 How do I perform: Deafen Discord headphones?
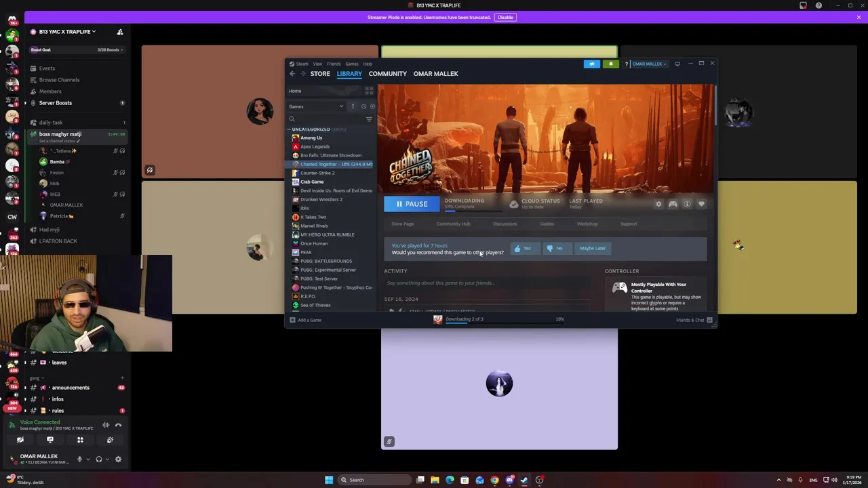tap(99, 459)
